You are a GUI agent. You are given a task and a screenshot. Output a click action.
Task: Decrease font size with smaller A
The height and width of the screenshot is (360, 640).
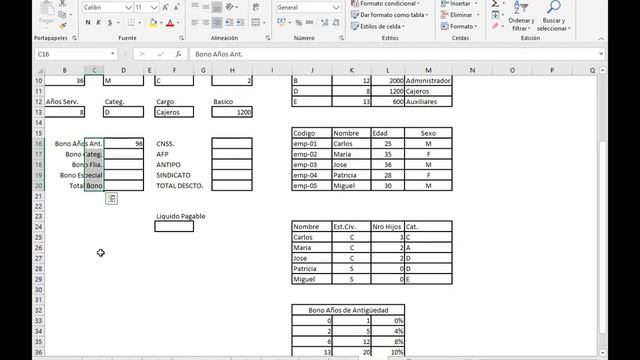click(176, 7)
